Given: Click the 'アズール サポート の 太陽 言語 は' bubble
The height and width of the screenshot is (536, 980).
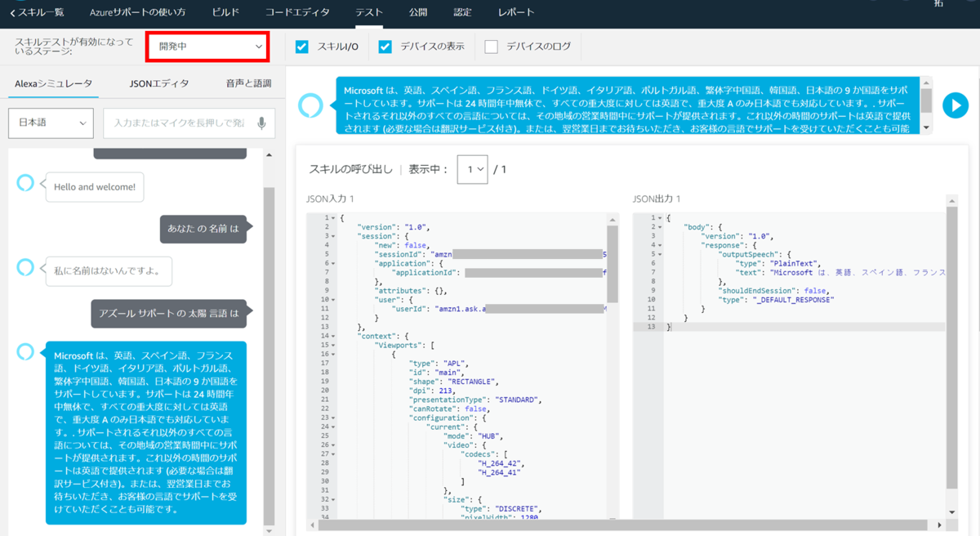Looking at the screenshot, I should 168,313.
